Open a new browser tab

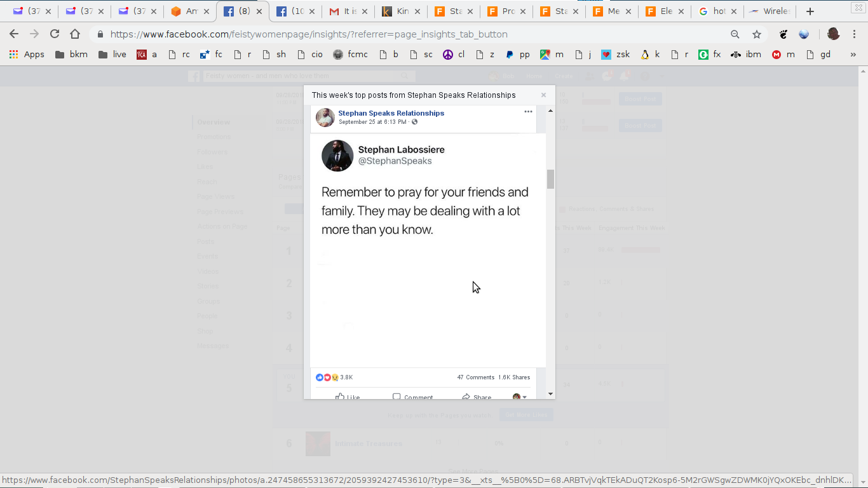click(x=810, y=11)
